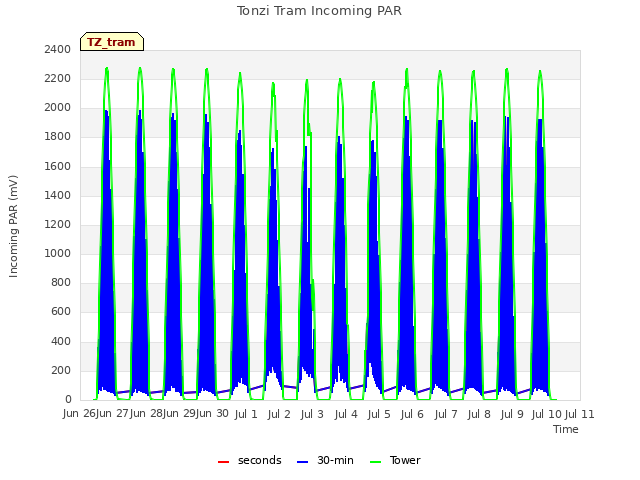Click the Jul 9 x-axis date label

click(x=512, y=414)
